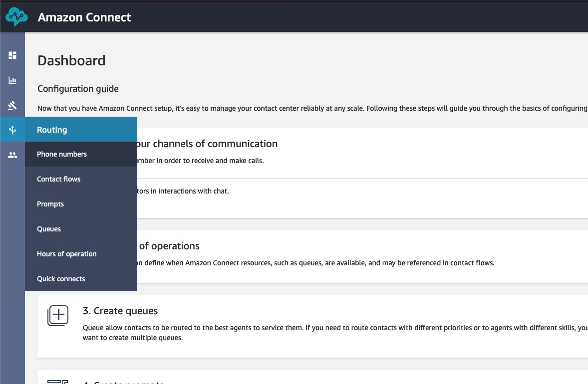The height and width of the screenshot is (384, 588).
Task: Select Quick connects in the Routing menu
Action: (x=61, y=279)
